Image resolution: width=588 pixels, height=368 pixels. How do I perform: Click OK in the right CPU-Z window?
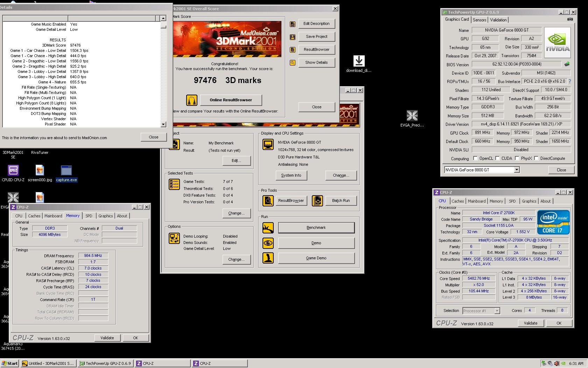click(x=559, y=323)
